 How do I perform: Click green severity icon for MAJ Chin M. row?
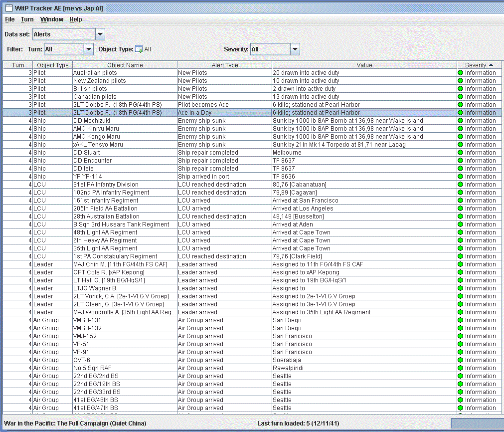(460, 264)
